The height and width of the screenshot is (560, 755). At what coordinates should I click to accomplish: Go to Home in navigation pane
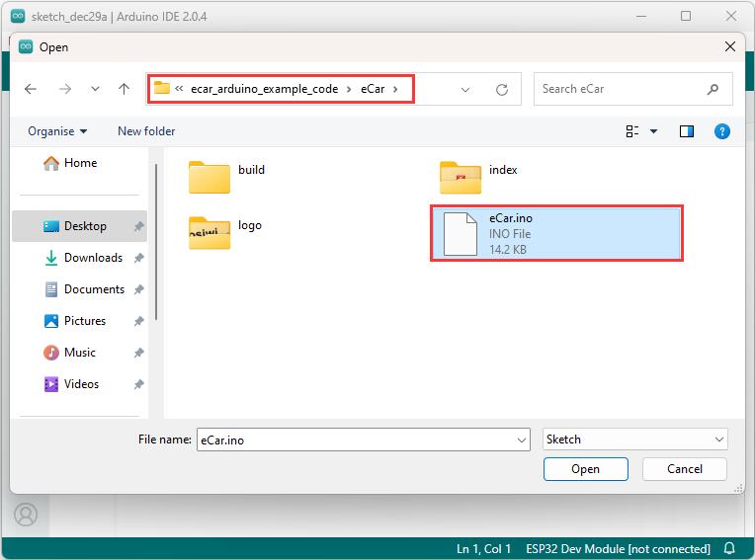(70, 163)
